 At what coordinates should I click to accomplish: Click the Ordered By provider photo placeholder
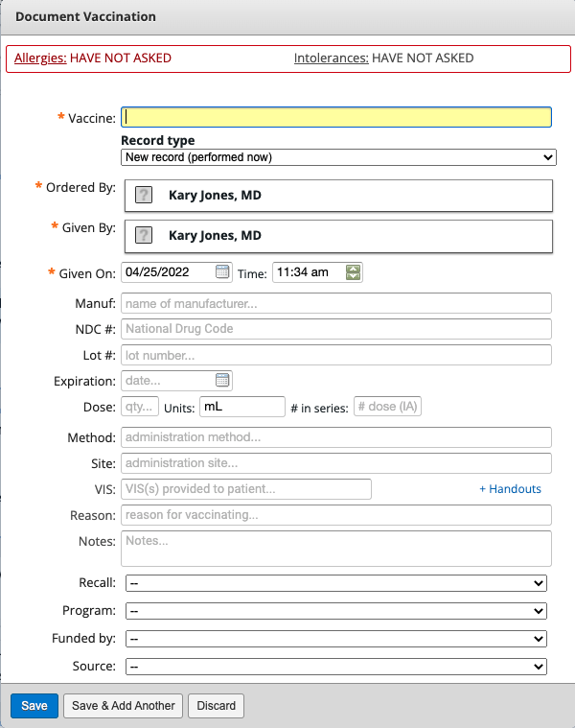tap(144, 195)
